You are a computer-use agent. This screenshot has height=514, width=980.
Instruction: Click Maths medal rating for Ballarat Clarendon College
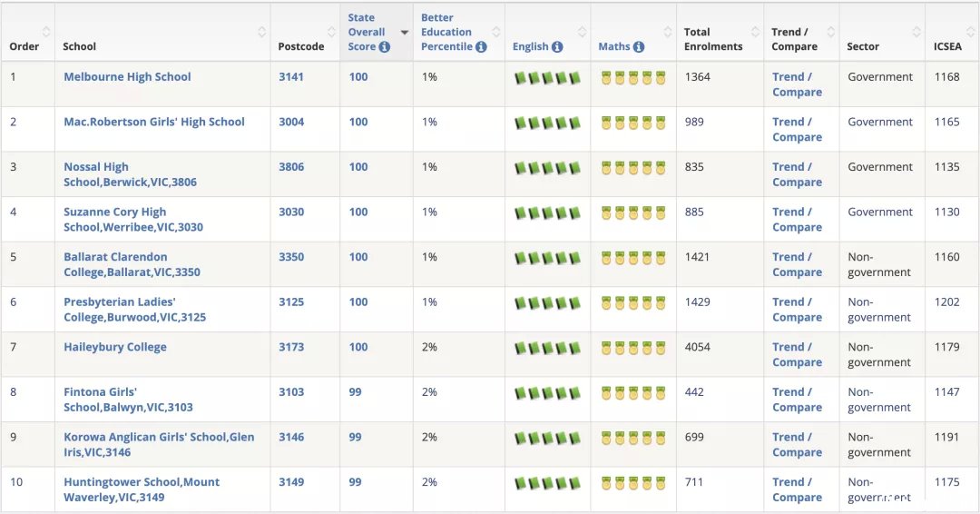[x=633, y=258]
